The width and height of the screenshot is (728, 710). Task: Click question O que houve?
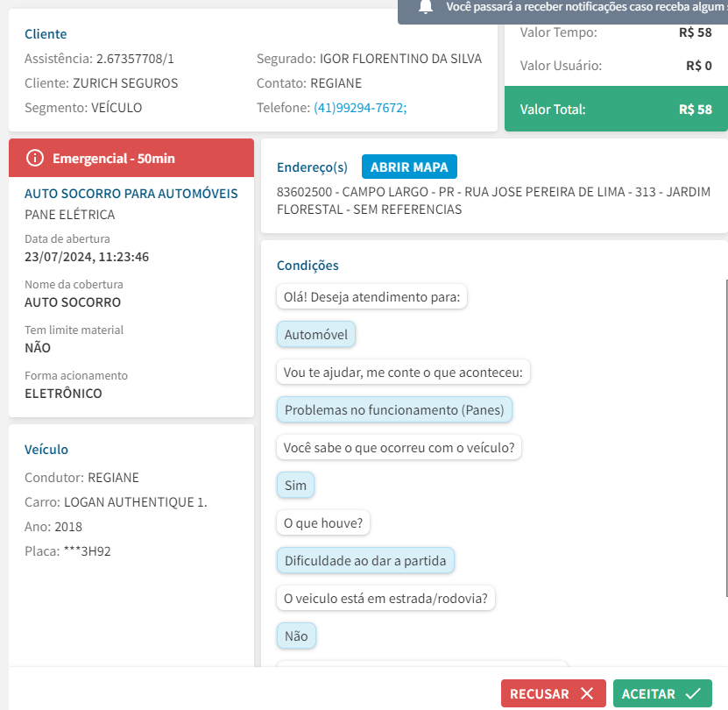coord(323,522)
